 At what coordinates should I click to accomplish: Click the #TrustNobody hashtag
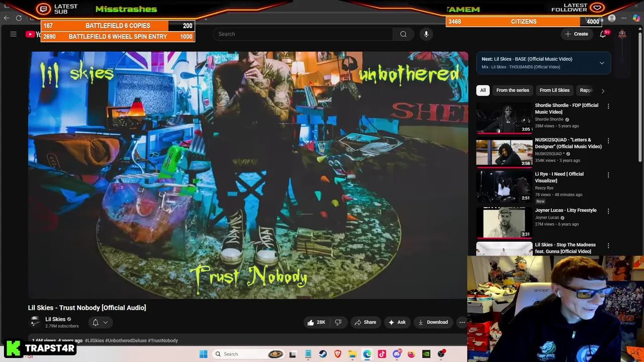tap(163, 340)
